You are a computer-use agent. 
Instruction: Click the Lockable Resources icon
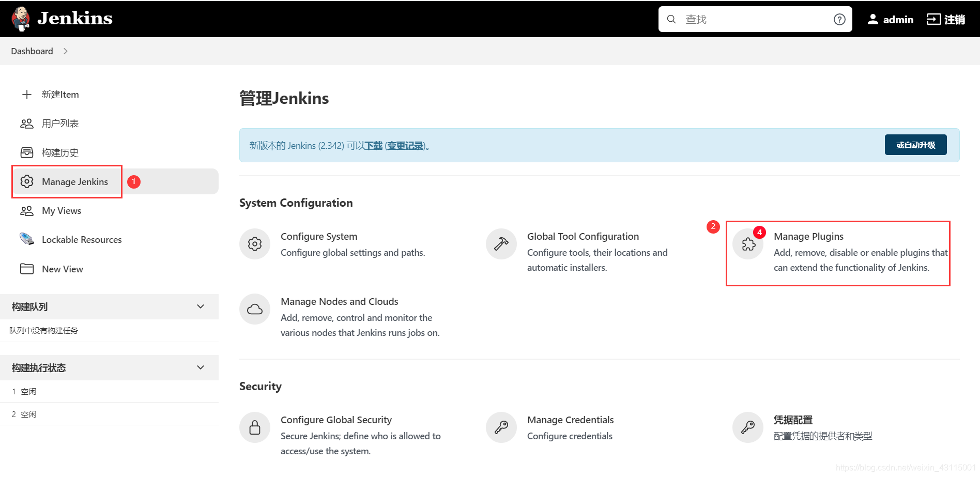(27, 239)
